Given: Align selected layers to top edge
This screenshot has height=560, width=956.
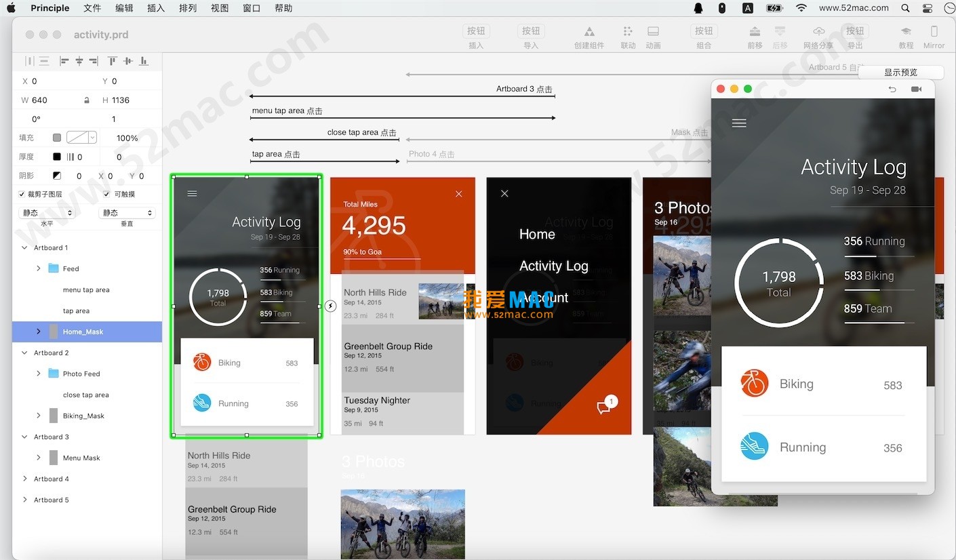Looking at the screenshot, I should point(113,61).
